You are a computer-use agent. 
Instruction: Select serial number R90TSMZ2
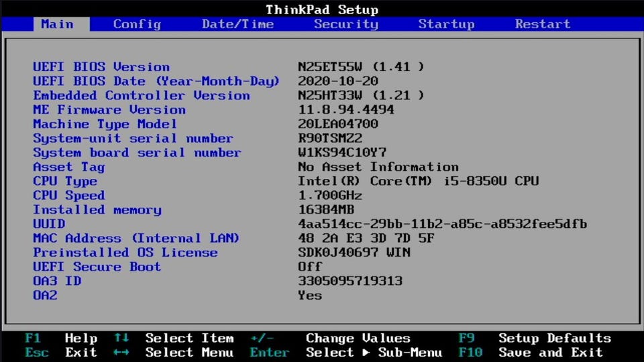pos(330,138)
